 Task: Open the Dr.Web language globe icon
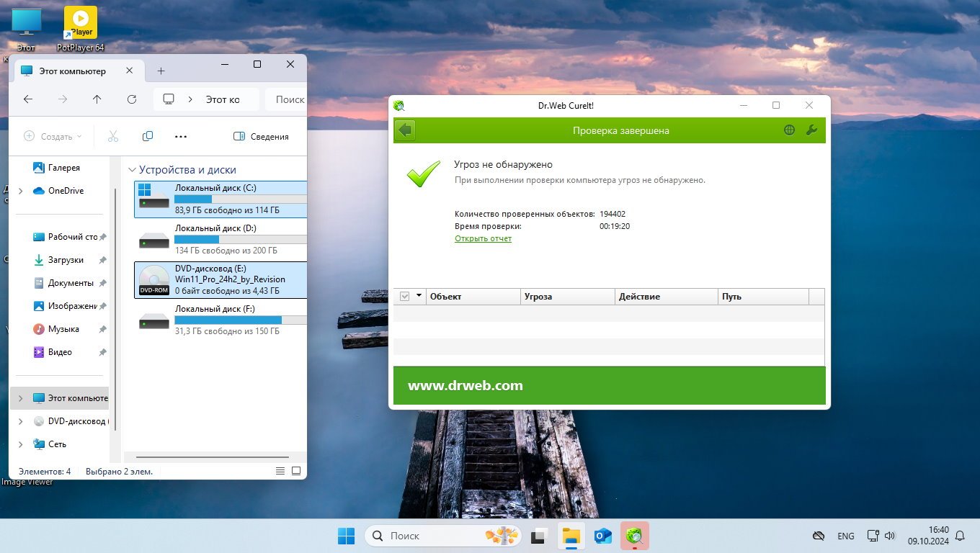[790, 130]
